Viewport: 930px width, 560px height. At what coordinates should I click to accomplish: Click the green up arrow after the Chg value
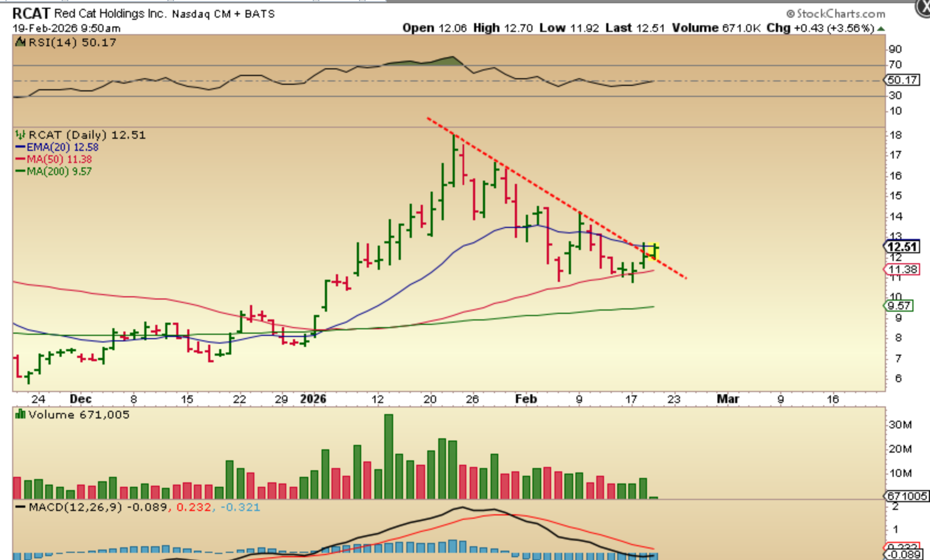point(882,28)
